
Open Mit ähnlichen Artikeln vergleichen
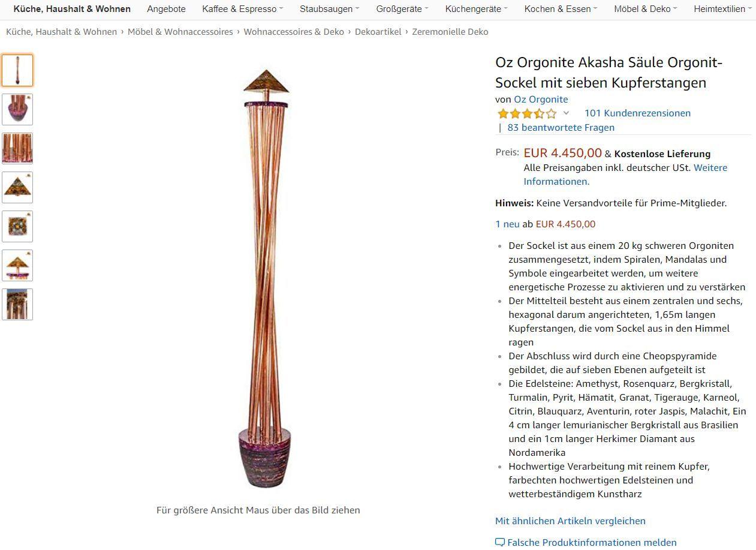click(x=570, y=521)
